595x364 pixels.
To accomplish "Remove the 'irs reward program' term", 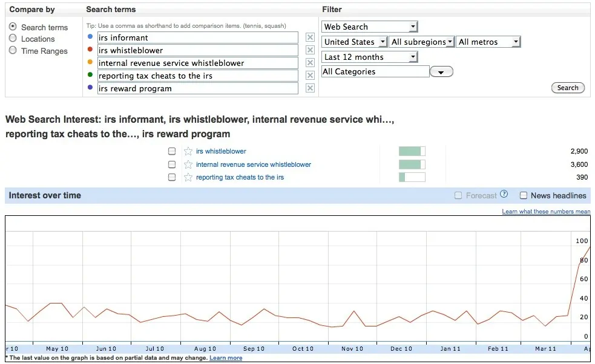I will (x=310, y=88).
